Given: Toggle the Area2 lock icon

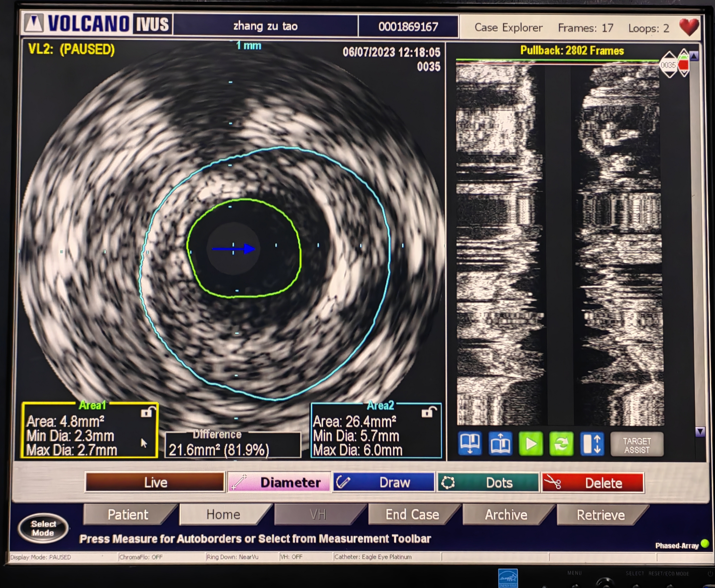Looking at the screenshot, I should 429,412.
